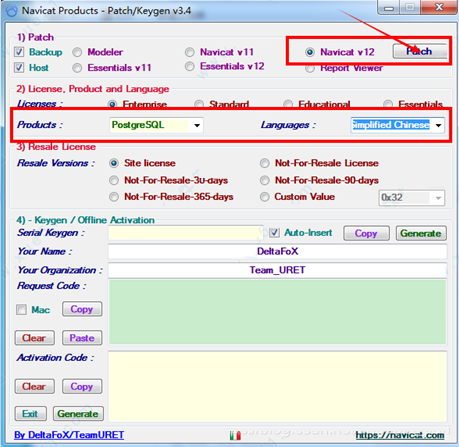Close the Patch/Keygen window

(x=439, y=7)
